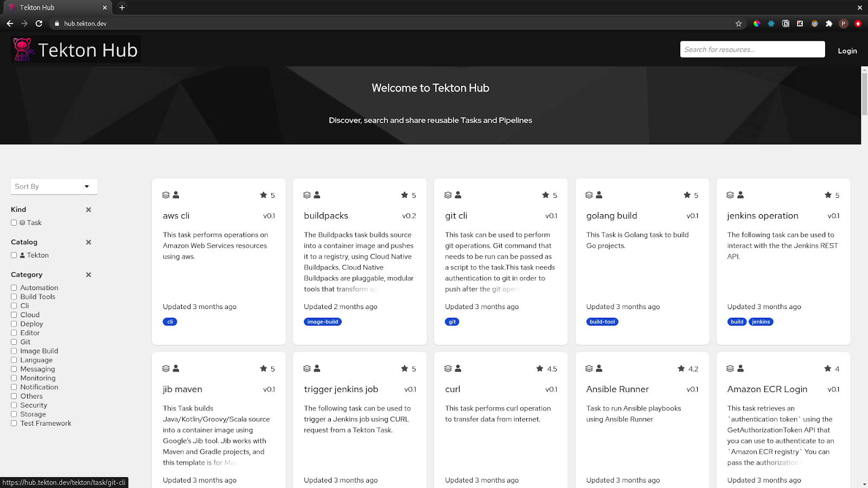Check the Image Build category

tap(14, 351)
